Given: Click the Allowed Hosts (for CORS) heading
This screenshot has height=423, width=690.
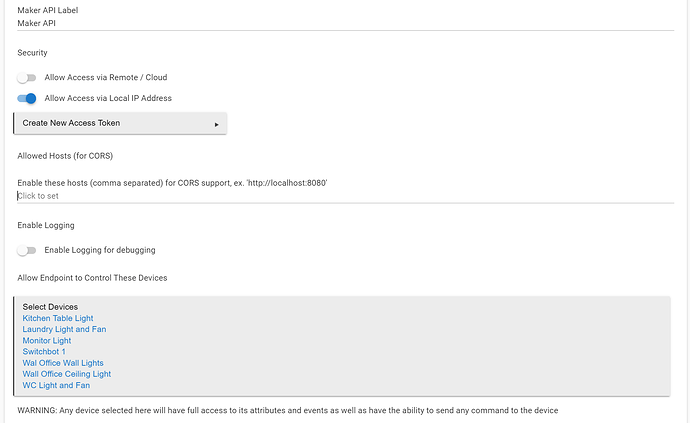Looking at the screenshot, I should pos(65,156).
